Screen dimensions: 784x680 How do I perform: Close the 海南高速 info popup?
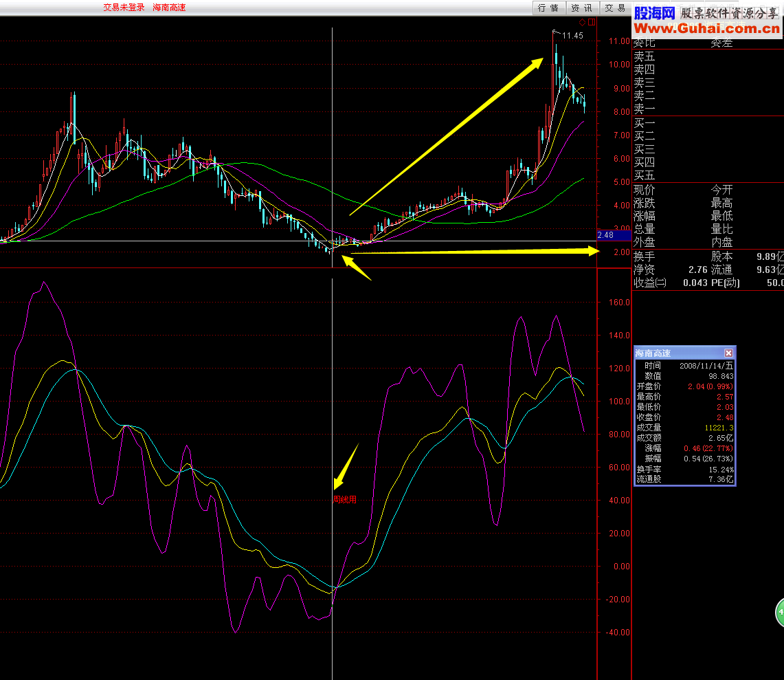pos(728,353)
